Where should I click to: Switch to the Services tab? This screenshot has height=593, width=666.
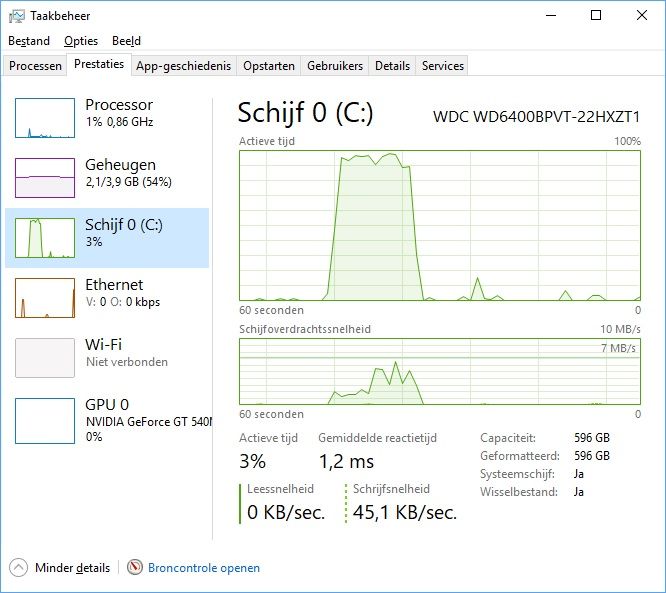coord(443,66)
